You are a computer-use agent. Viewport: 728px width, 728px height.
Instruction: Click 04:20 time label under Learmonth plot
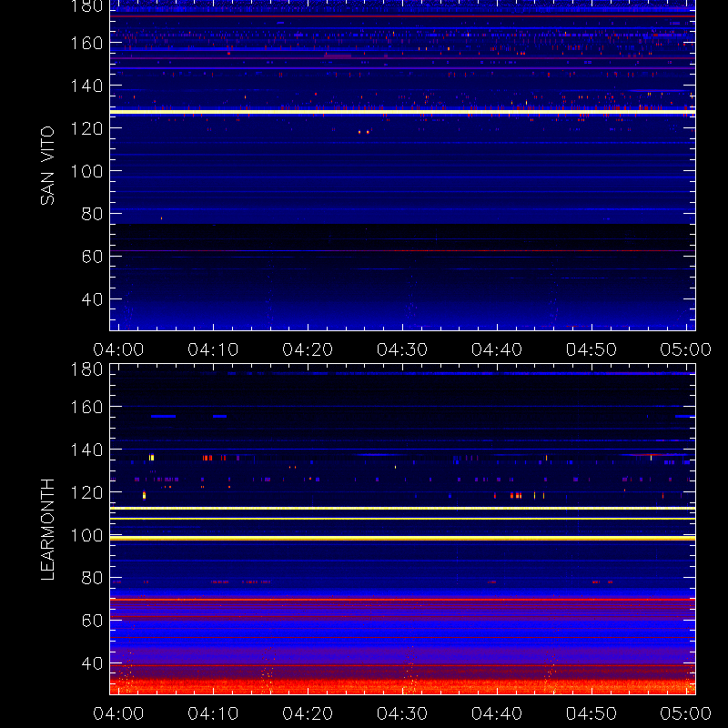pos(308,713)
